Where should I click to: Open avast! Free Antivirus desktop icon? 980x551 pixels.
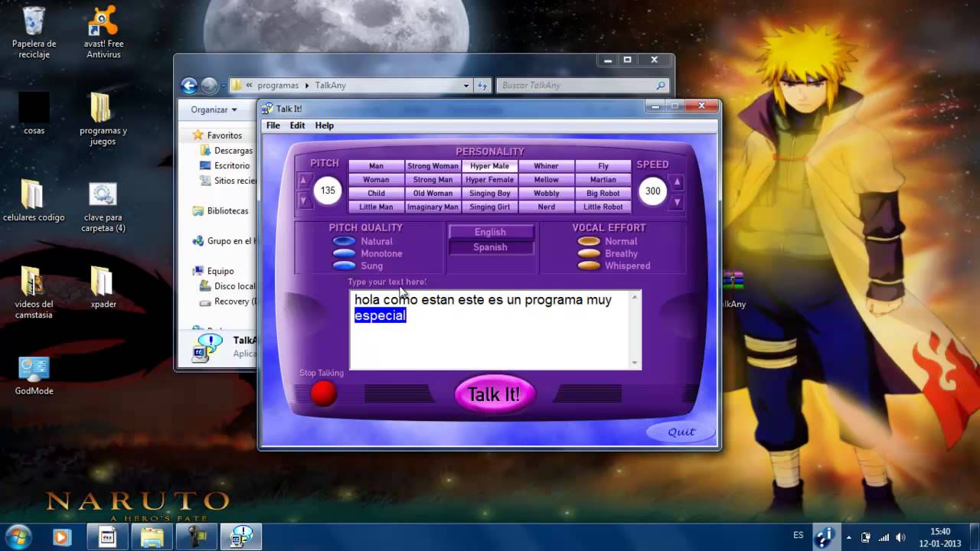[x=103, y=32]
